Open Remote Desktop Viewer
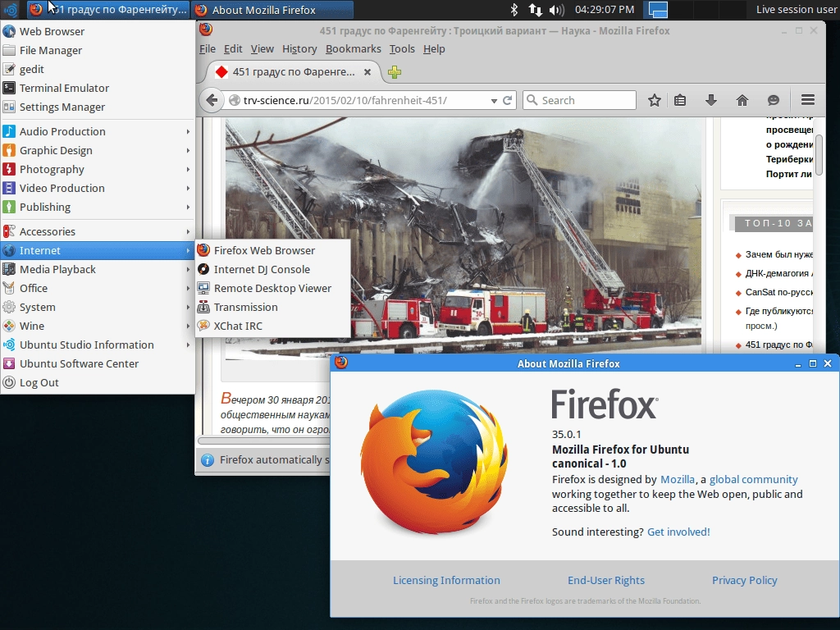 [x=272, y=288]
